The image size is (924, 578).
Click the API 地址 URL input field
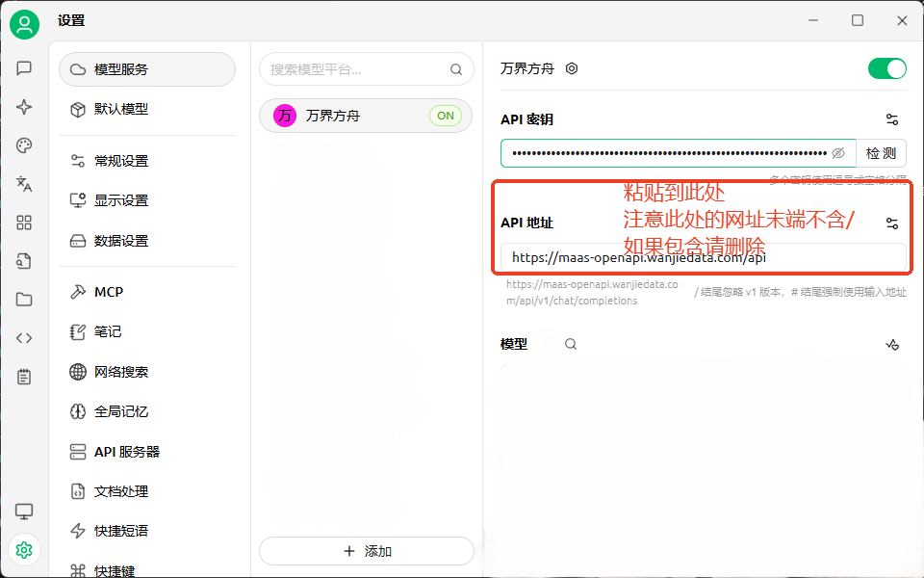[703, 257]
